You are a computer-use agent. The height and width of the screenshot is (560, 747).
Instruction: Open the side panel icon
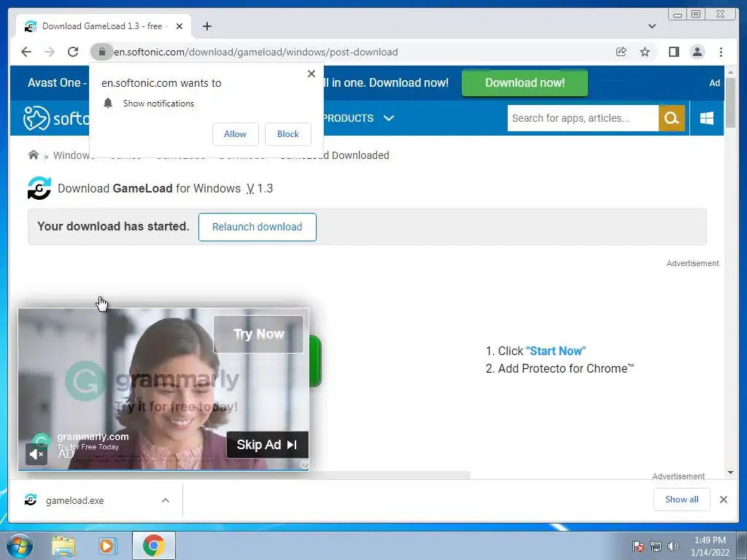[673, 52]
